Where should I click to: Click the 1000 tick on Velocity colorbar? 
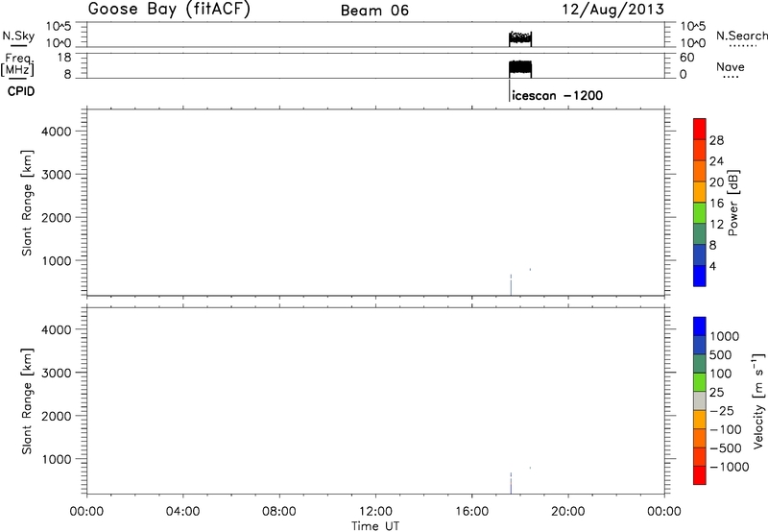click(725, 336)
